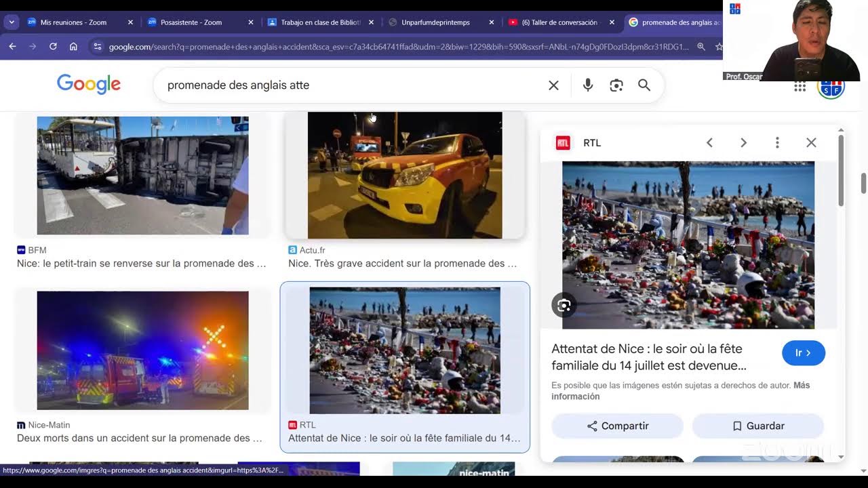Open Google apps grid
868x488 pixels.
(x=800, y=86)
